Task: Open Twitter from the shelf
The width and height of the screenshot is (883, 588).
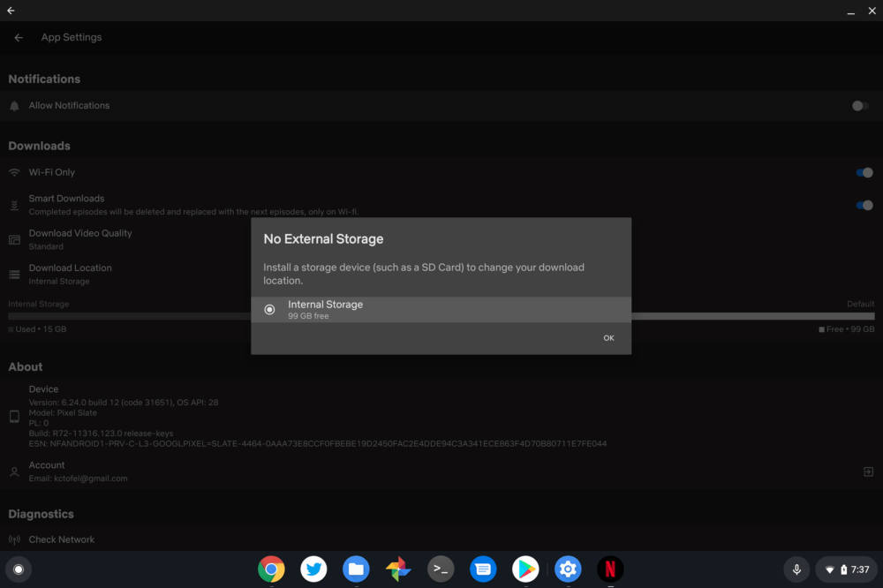Action: coord(313,569)
